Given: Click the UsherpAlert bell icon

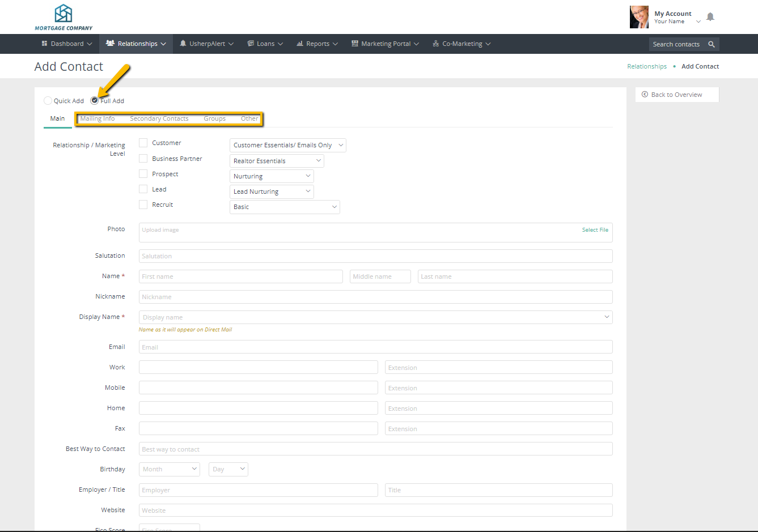Looking at the screenshot, I should click(183, 44).
